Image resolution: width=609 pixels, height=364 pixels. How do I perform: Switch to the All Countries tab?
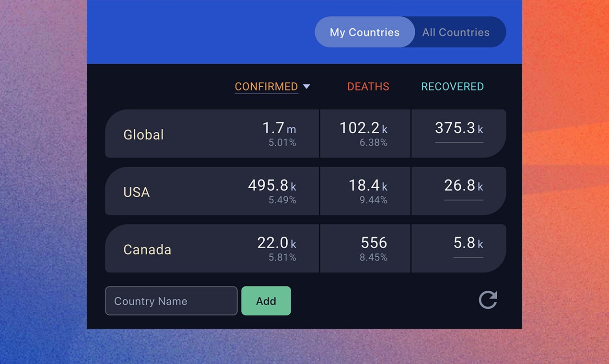456,32
